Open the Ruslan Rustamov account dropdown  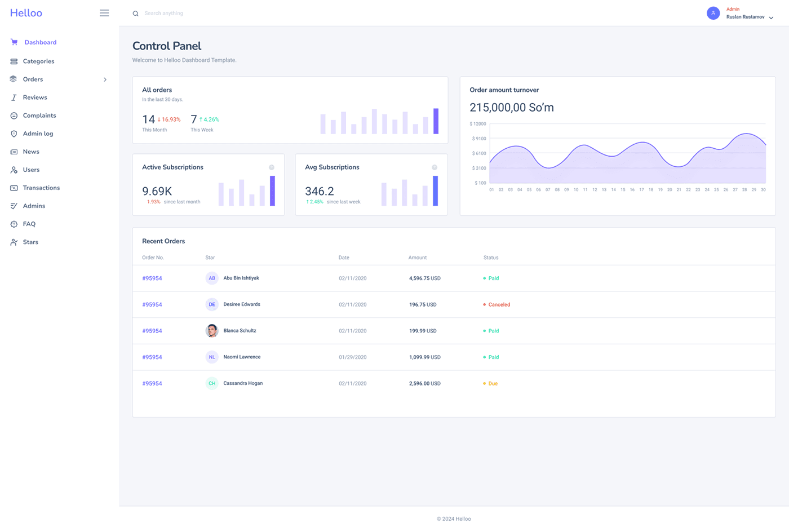coord(771,17)
